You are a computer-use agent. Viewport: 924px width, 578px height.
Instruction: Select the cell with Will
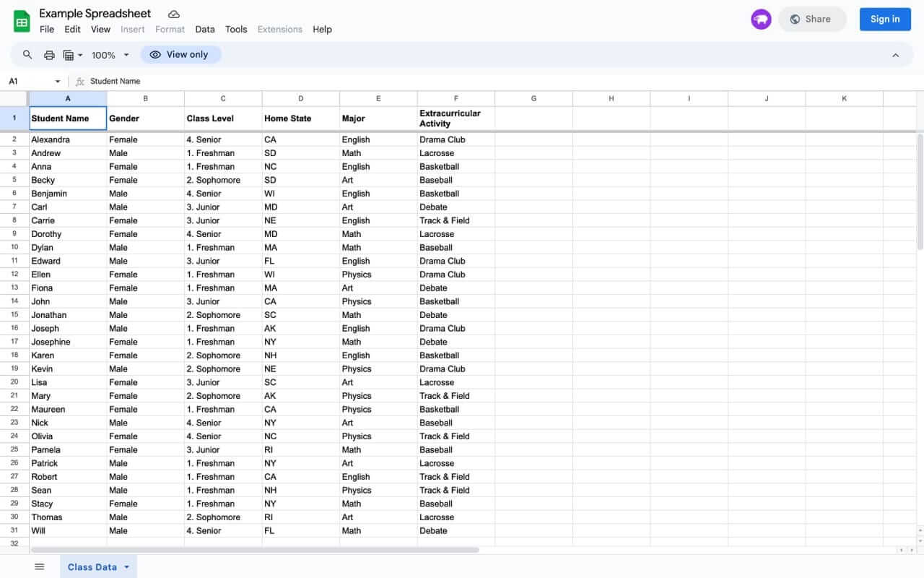(x=68, y=530)
